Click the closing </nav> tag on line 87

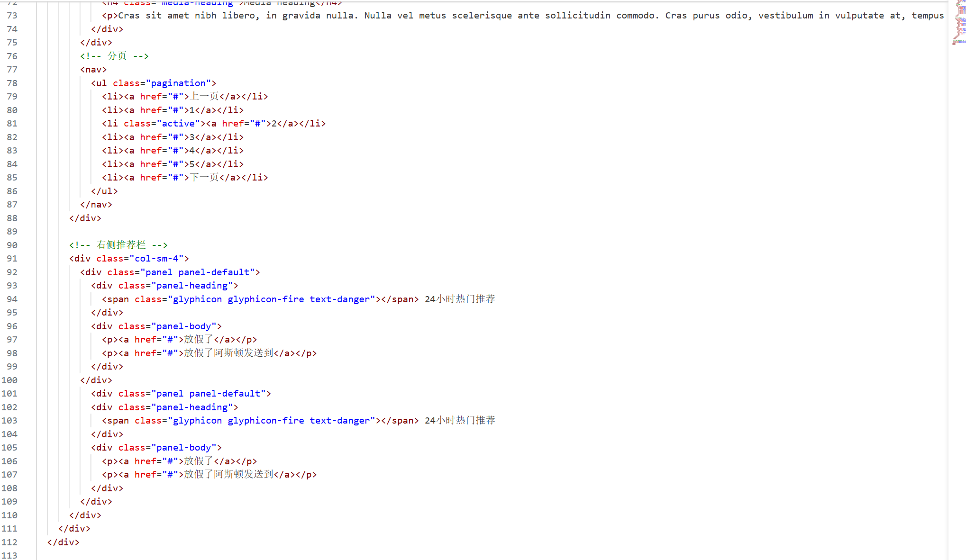(96, 204)
